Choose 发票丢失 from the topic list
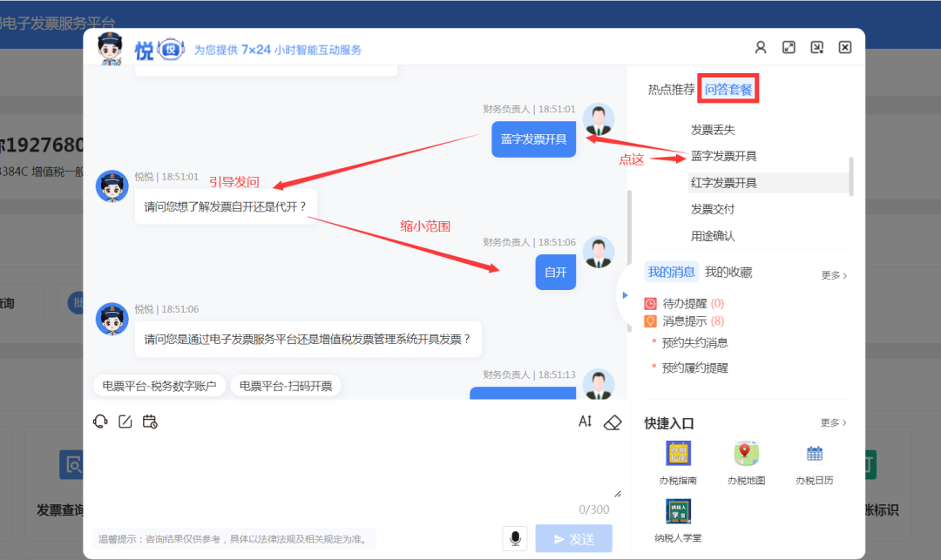 click(x=713, y=130)
